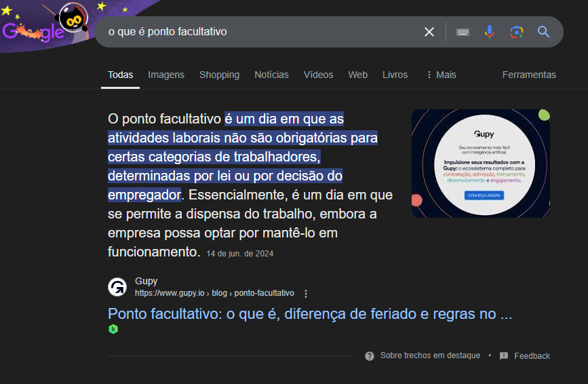Click the green hexagon extension badge
588x384 pixels.
click(x=113, y=329)
